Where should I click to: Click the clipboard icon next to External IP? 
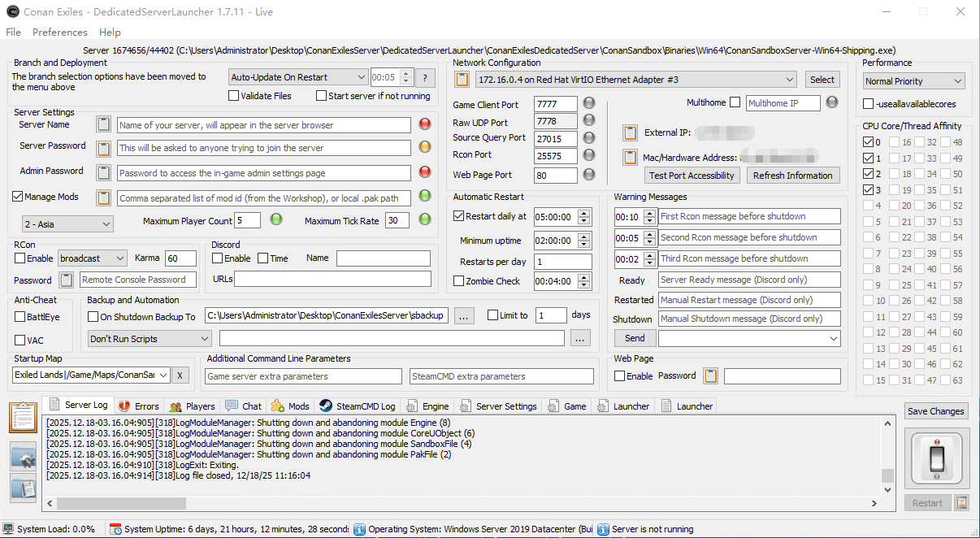click(x=630, y=132)
